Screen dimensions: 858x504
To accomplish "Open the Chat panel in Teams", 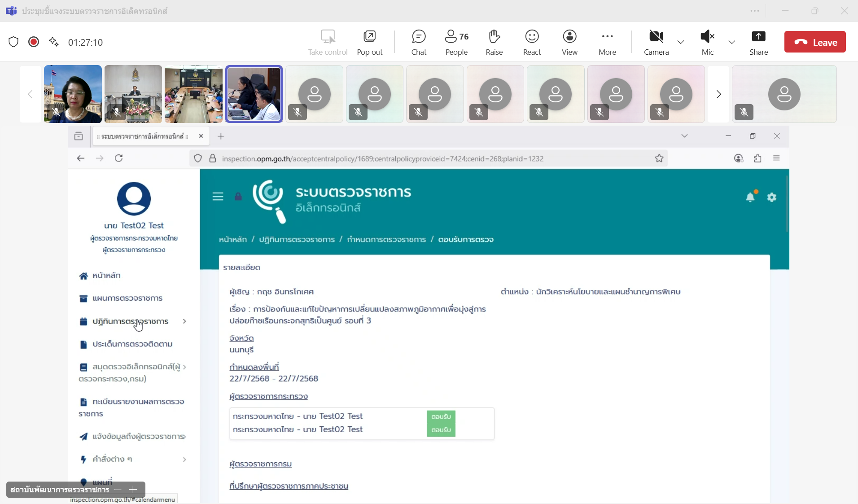I will (x=418, y=42).
